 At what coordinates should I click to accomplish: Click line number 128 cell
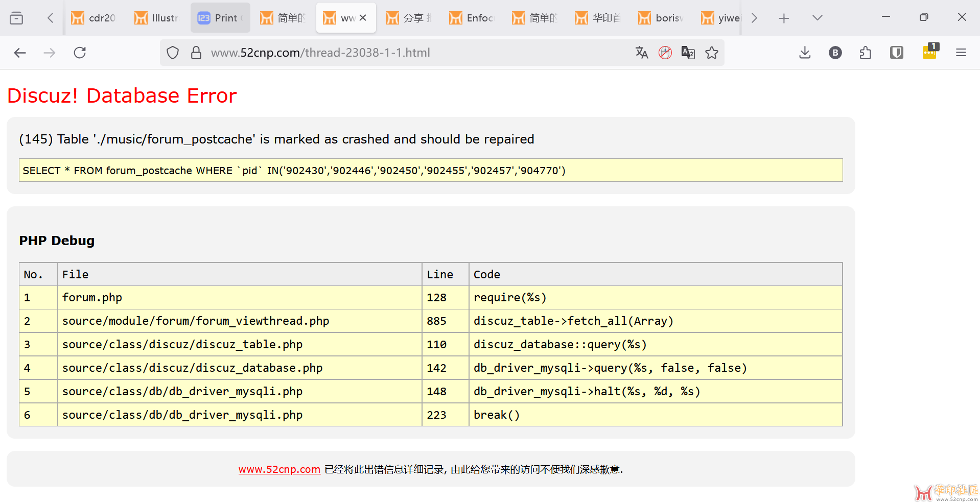(x=446, y=298)
